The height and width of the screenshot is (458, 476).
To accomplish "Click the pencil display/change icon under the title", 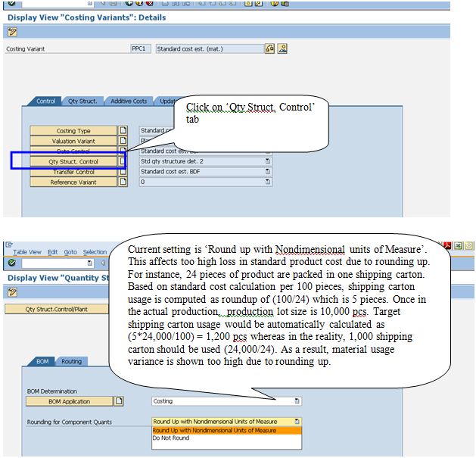I will (12, 32).
